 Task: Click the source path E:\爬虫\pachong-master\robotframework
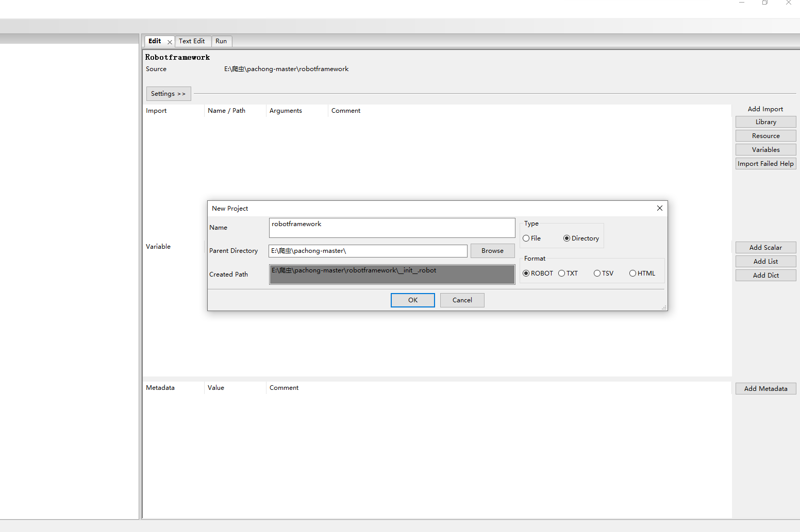pos(286,69)
